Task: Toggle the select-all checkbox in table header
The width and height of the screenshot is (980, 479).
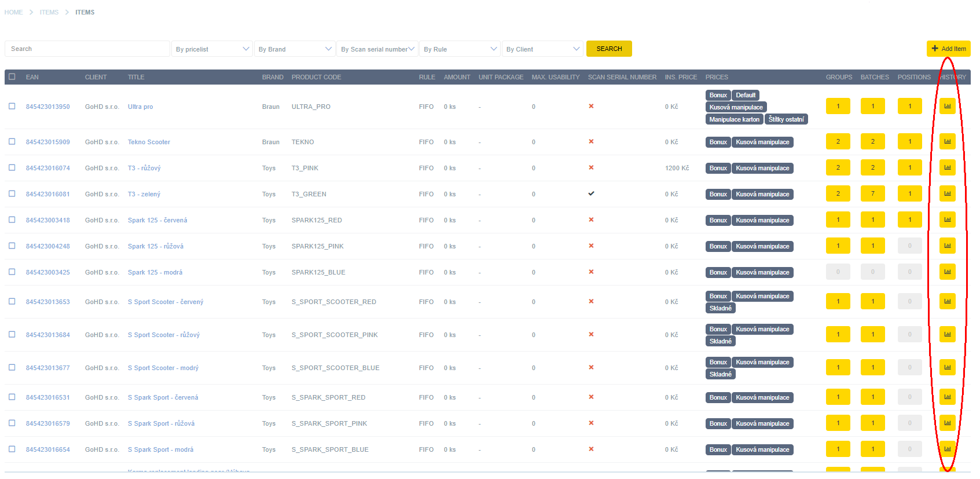Action: (12, 77)
